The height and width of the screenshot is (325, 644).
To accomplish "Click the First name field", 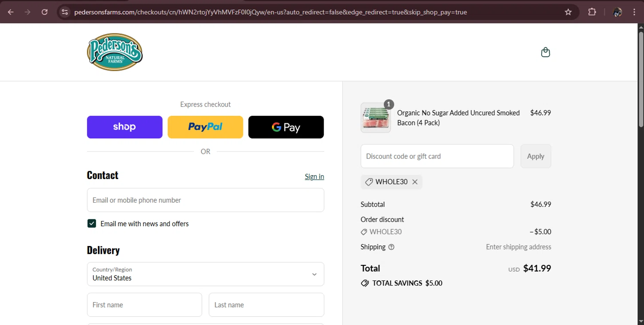I will coord(144,305).
